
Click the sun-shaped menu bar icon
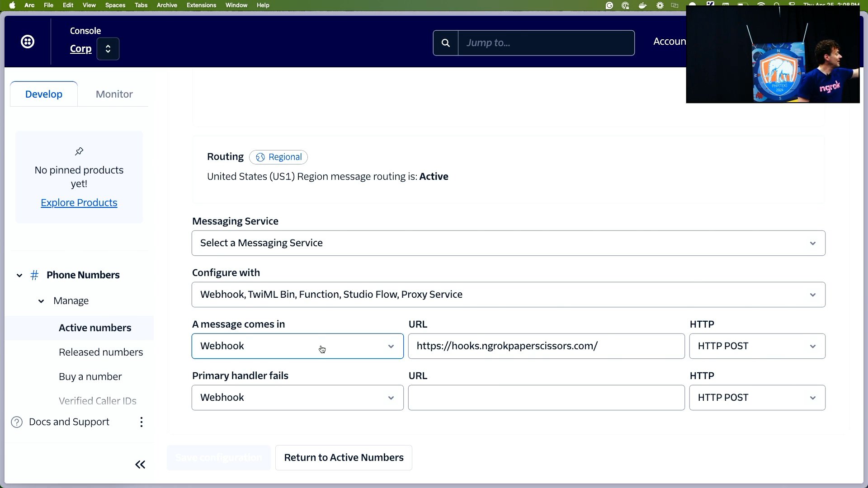pos(660,5)
